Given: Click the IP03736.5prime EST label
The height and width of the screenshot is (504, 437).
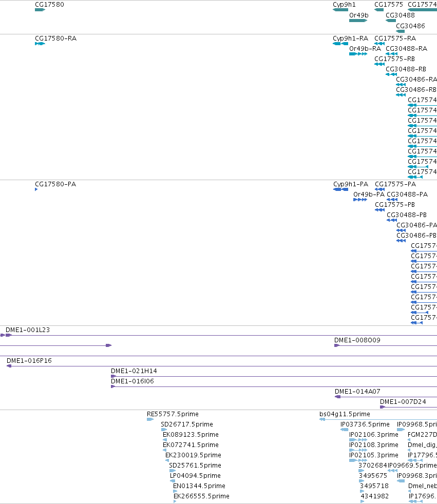Looking at the screenshot, I should pyautogui.click(x=365, y=424).
